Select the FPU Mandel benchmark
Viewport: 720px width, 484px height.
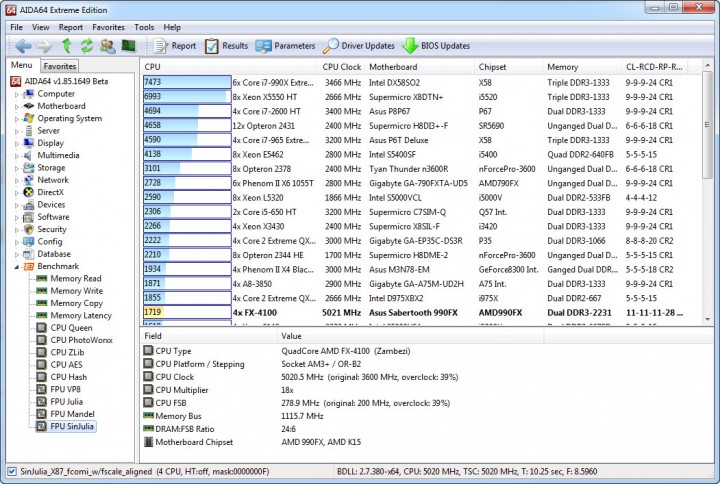pos(66,414)
